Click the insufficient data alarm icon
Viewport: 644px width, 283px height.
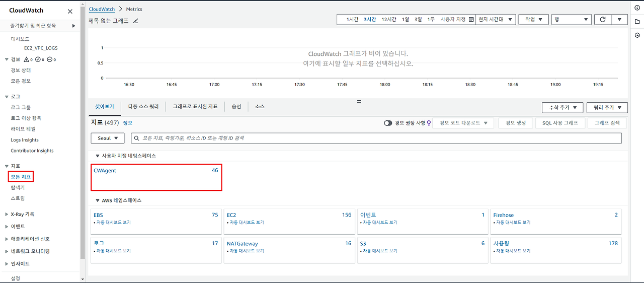[x=49, y=59]
